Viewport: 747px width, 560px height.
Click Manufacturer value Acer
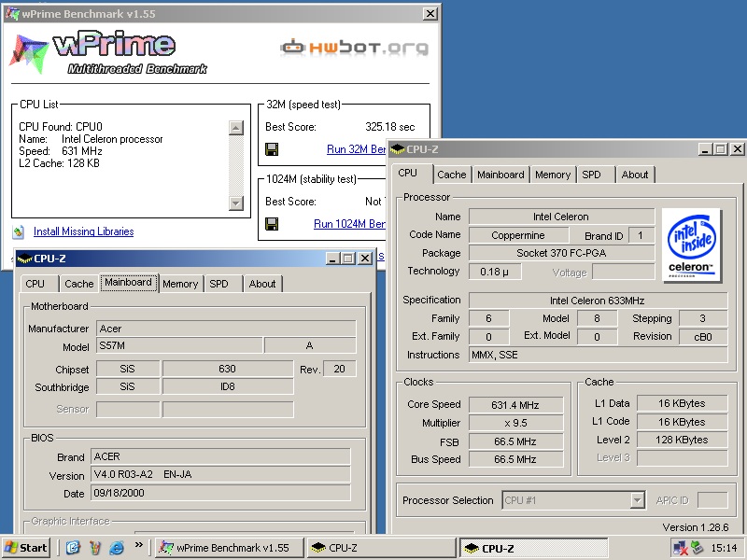click(x=226, y=329)
